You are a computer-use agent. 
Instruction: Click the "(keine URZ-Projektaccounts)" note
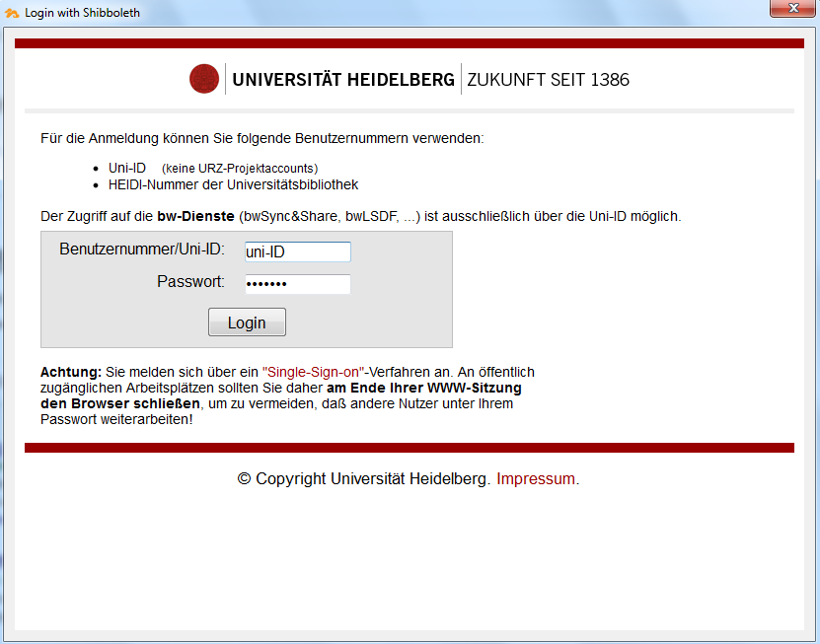pos(240,169)
